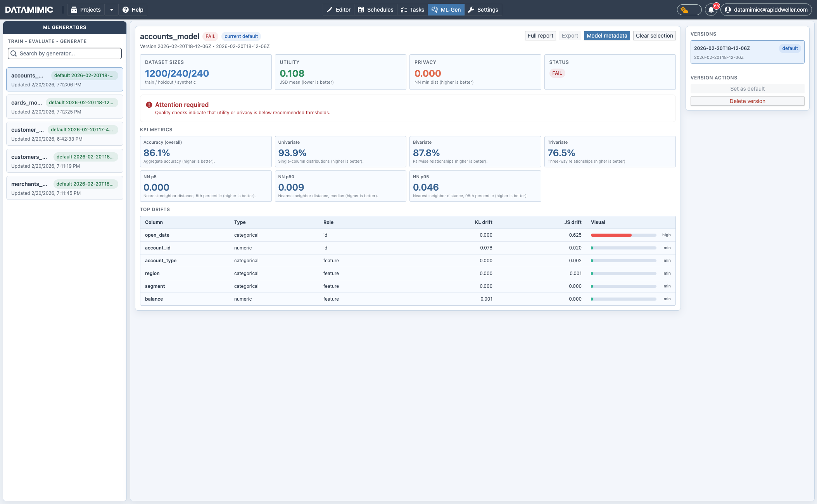Open the Settings tab
The image size is (817, 504).
(x=483, y=9)
